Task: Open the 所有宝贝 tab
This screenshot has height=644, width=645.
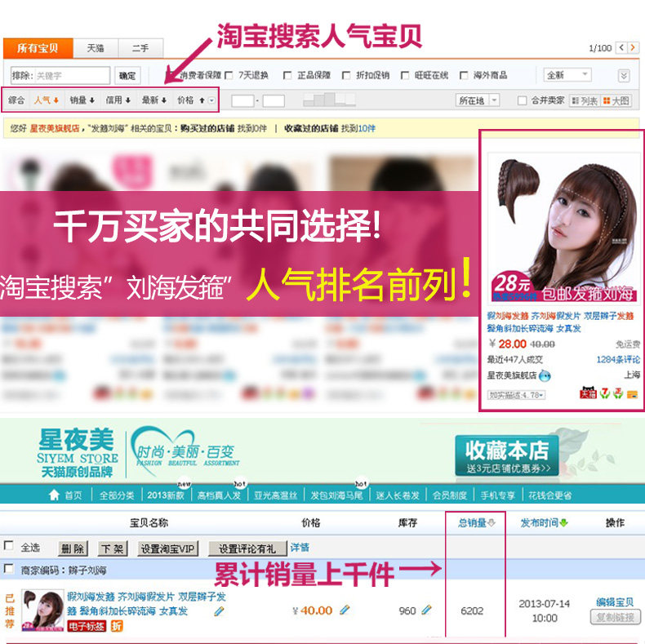Action: (x=38, y=48)
